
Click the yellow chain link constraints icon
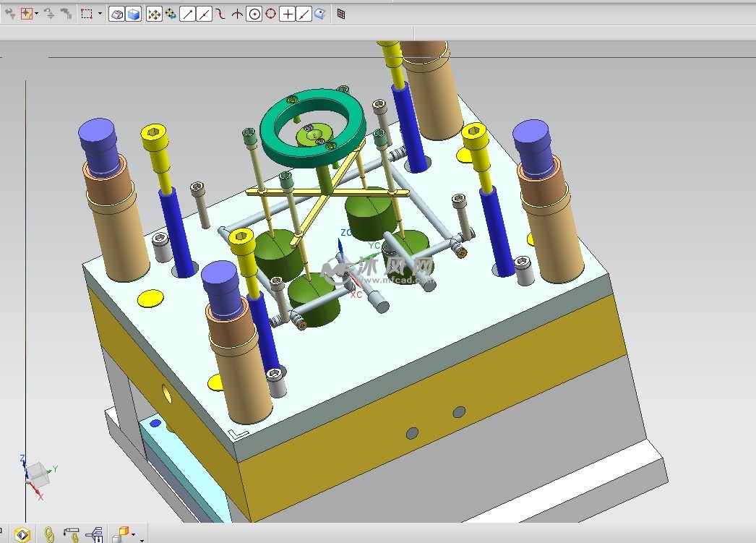(49, 534)
